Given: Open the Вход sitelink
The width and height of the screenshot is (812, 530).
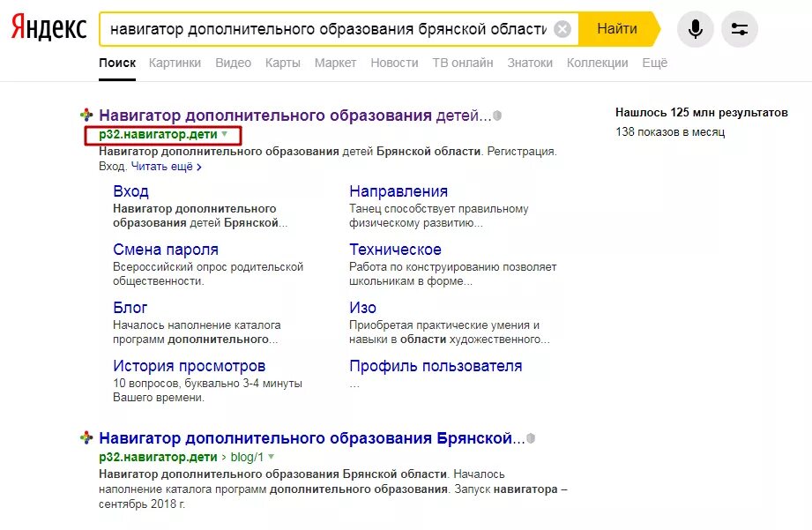Looking at the screenshot, I should pyautogui.click(x=130, y=191).
